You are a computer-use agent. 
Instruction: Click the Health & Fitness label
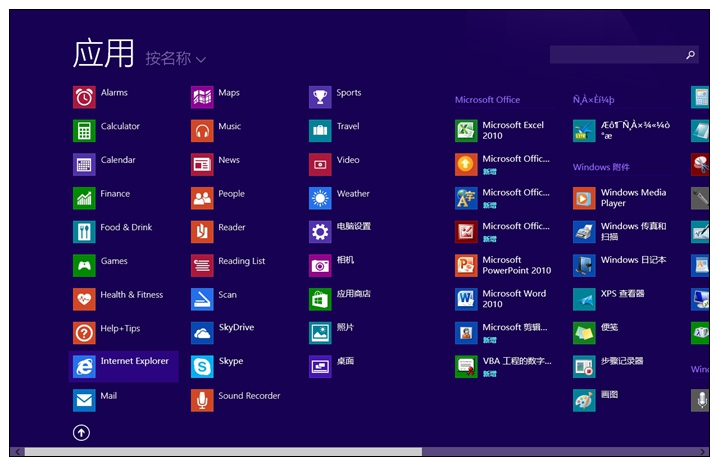[132, 295]
